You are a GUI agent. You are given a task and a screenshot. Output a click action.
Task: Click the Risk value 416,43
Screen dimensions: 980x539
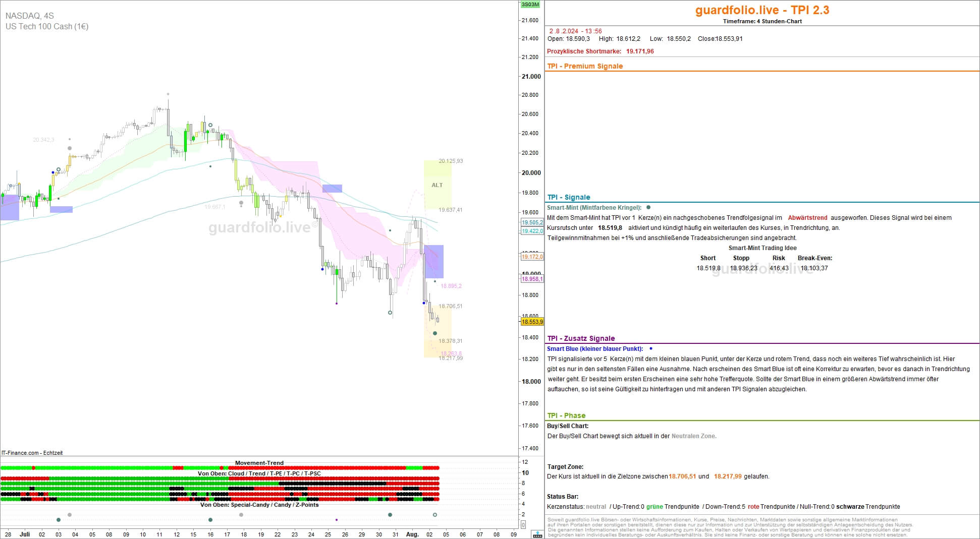(x=779, y=268)
